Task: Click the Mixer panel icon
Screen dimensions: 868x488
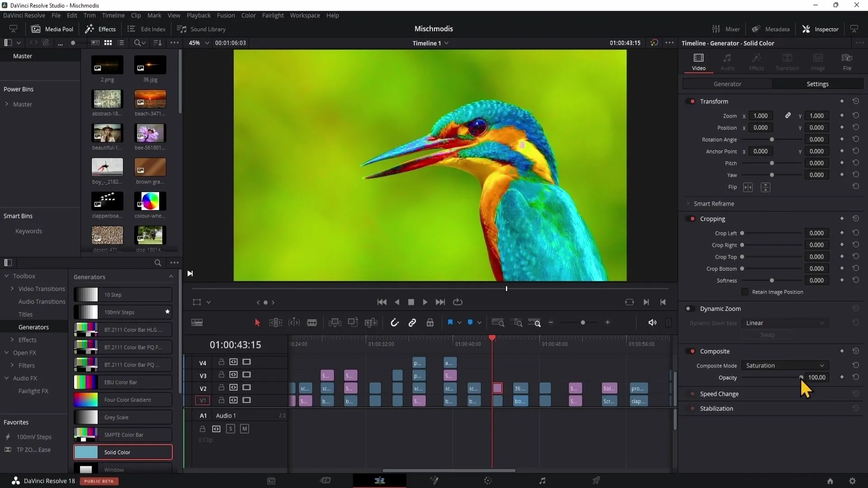Action: point(716,28)
